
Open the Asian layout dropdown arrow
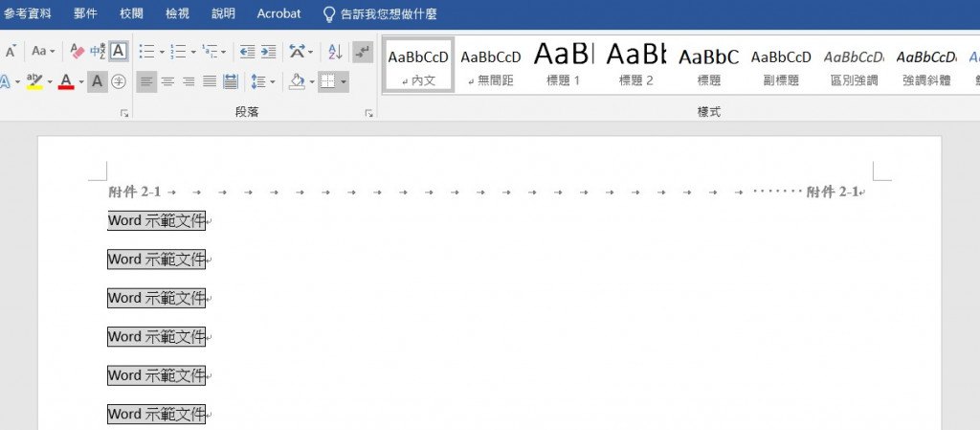coord(310,52)
